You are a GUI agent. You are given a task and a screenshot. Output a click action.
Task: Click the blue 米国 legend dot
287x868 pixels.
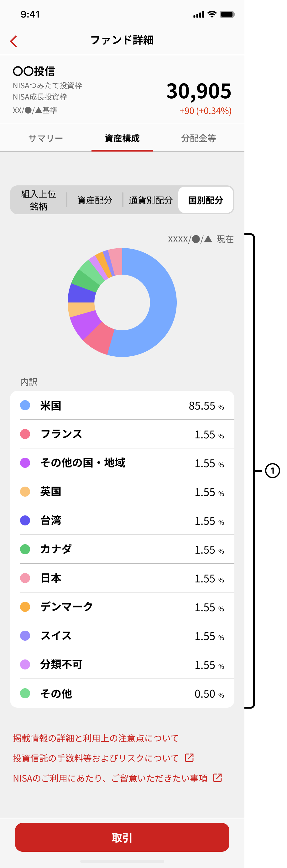pos(25,406)
